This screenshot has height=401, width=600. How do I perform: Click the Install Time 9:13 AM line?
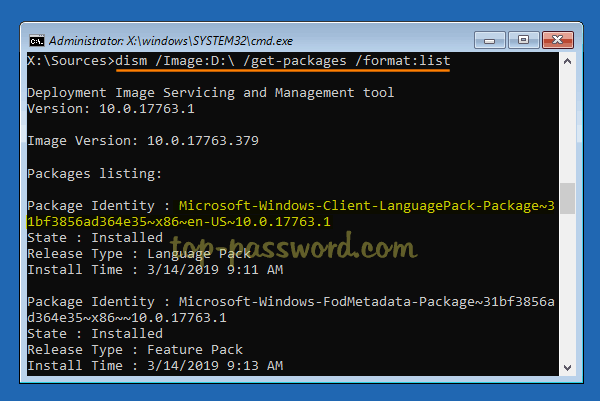click(x=155, y=366)
